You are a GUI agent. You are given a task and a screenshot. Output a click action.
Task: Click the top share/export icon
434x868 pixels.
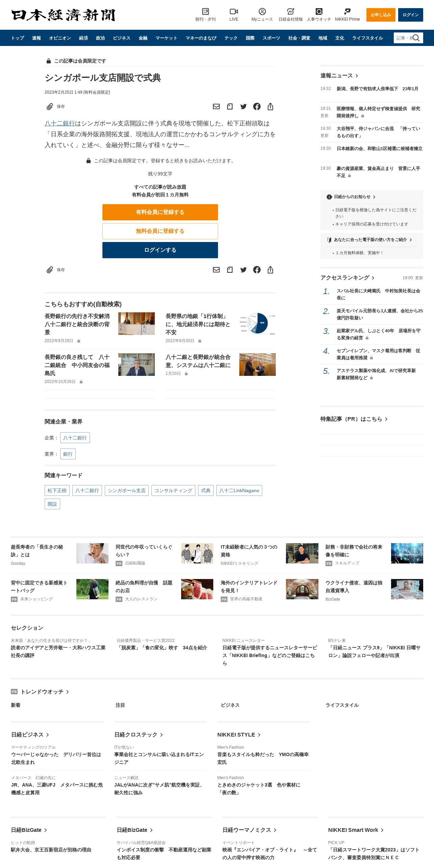(x=270, y=106)
